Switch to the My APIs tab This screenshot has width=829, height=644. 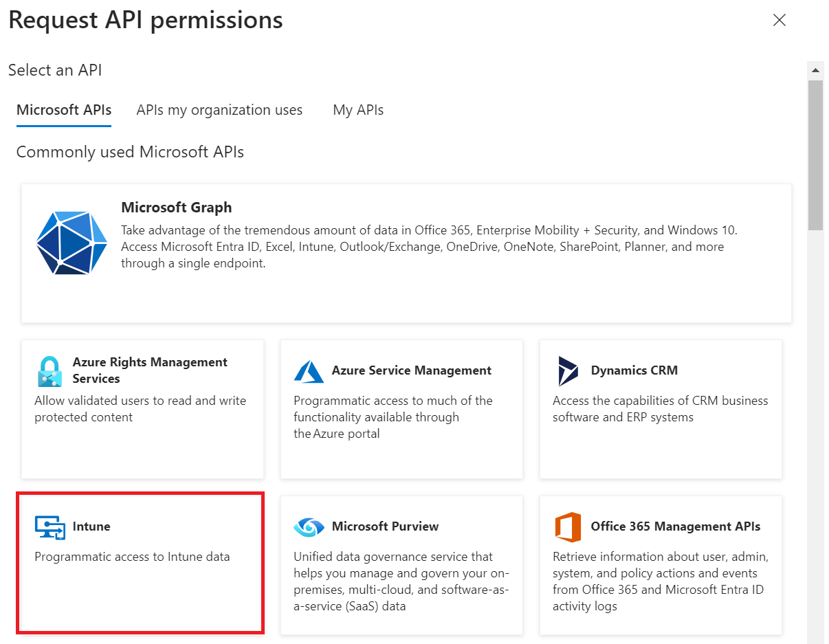[x=358, y=110]
